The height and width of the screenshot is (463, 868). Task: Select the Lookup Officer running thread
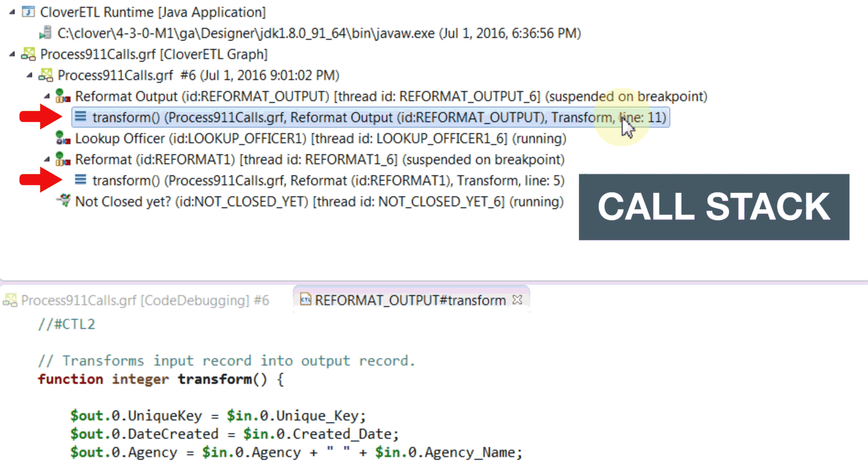click(x=321, y=139)
